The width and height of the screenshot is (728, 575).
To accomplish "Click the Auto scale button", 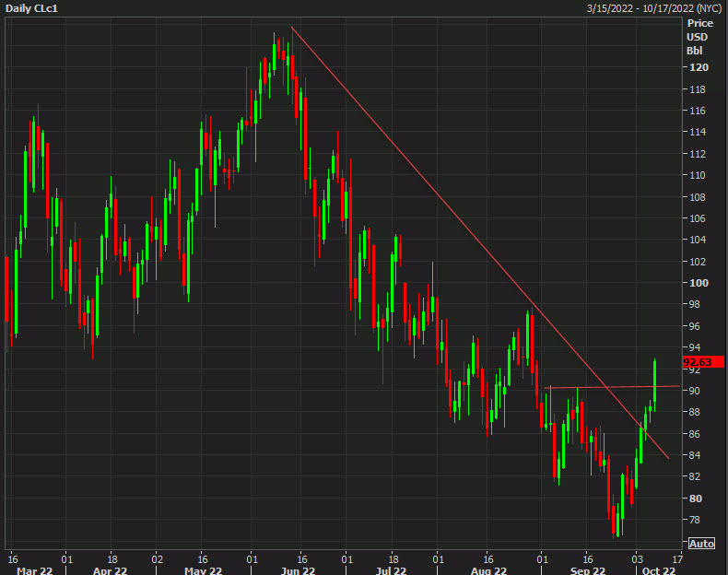I will [x=701, y=544].
